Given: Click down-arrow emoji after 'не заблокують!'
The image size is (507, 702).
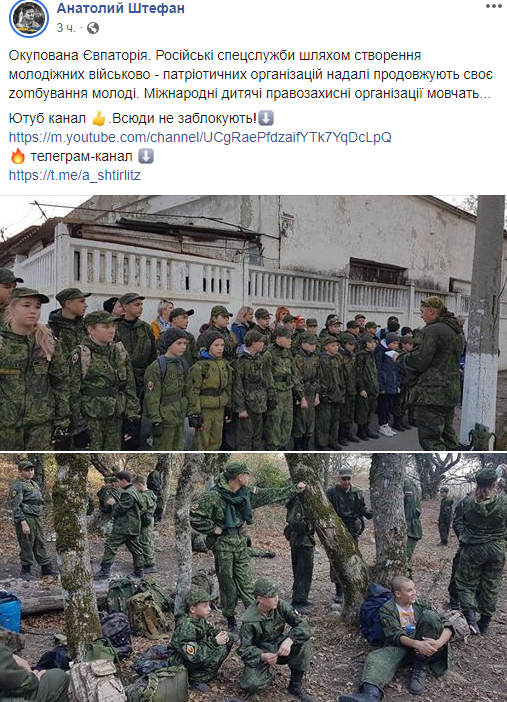Looking at the screenshot, I should click(266, 119).
